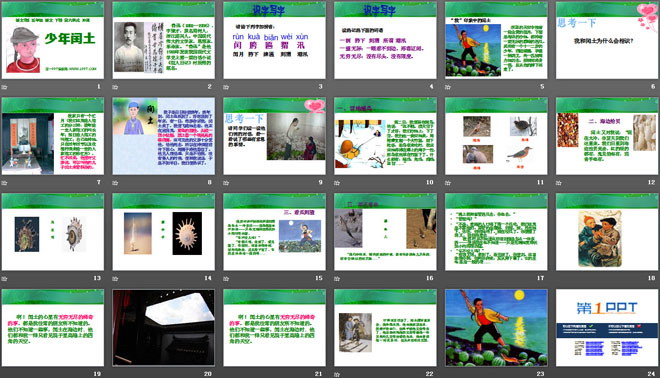Click animation star icon under slide 1

(5, 87)
